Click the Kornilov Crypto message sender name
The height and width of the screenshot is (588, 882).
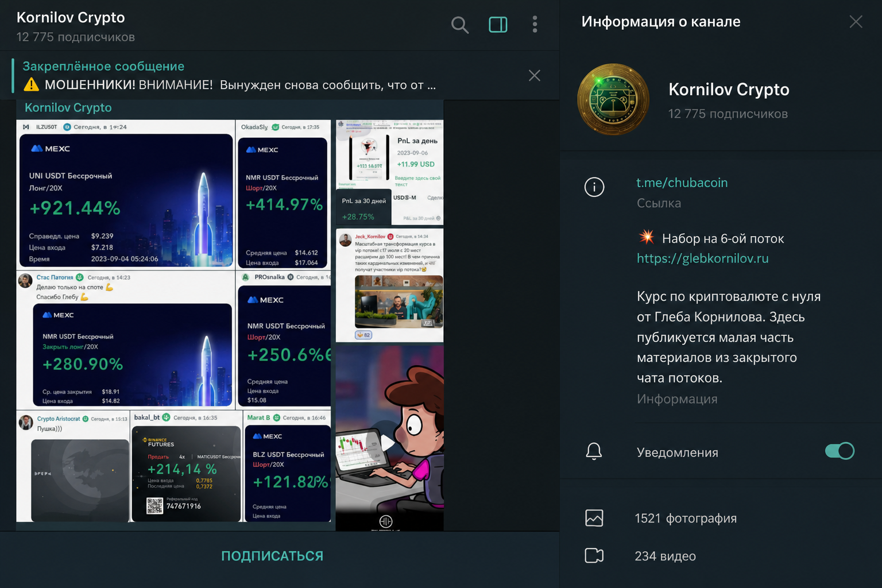(68, 108)
